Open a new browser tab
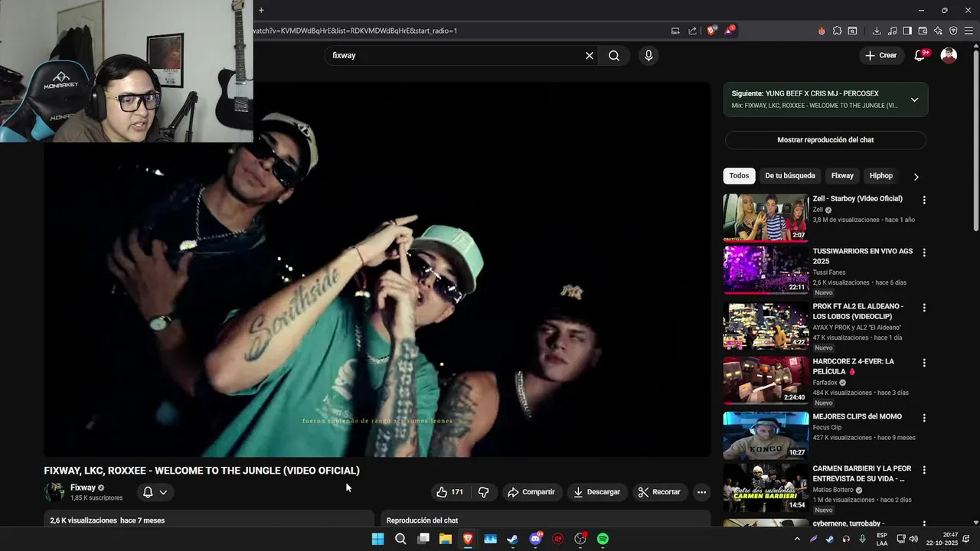The image size is (980, 551). (261, 10)
